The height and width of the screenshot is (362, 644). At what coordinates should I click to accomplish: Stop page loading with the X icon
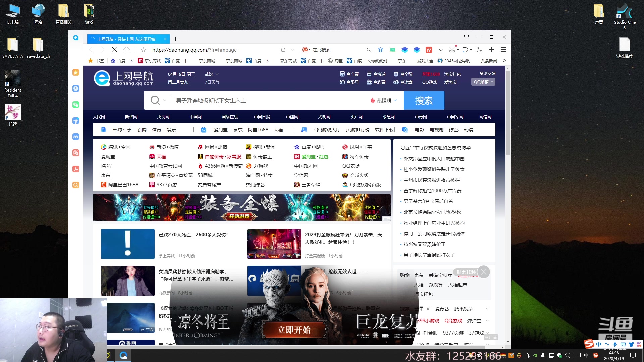coord(114,50)
